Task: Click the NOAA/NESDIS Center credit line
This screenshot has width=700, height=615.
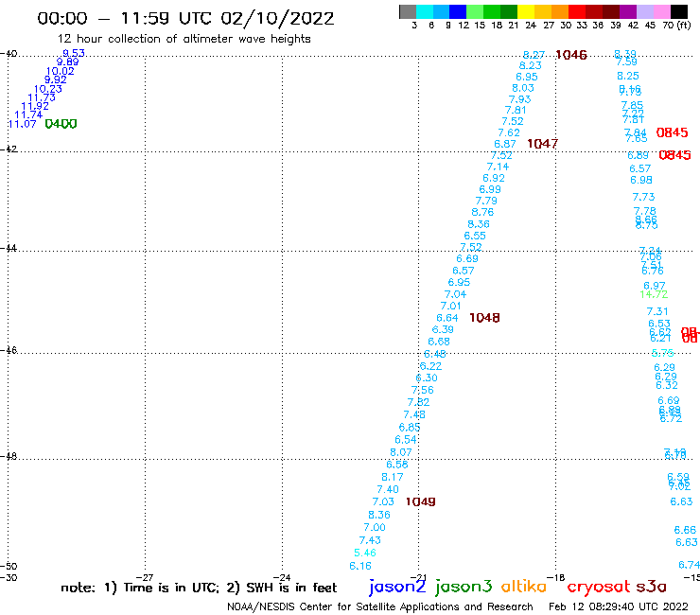Action: click(380, 607)
